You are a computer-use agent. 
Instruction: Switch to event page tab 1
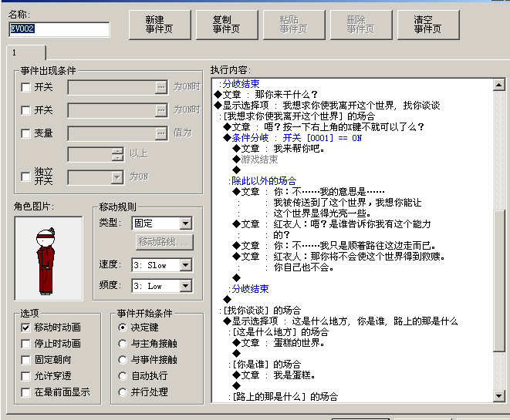click(26, 52)
